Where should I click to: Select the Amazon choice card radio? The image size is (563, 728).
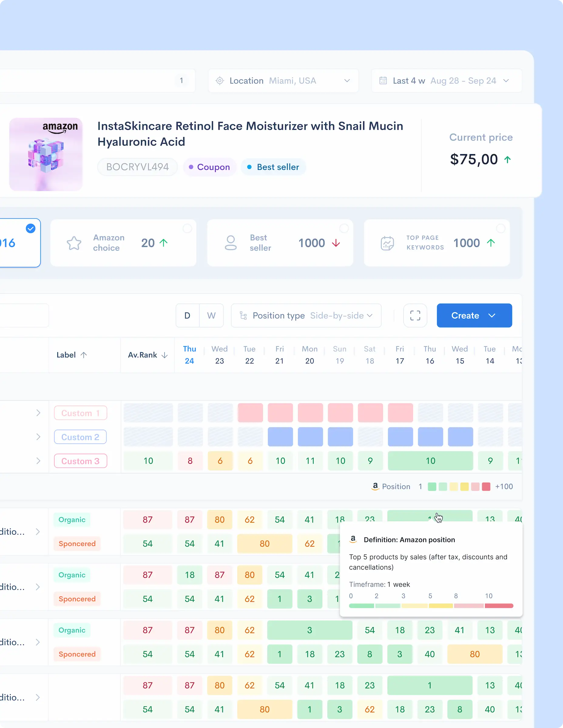(x=187, y=228)
